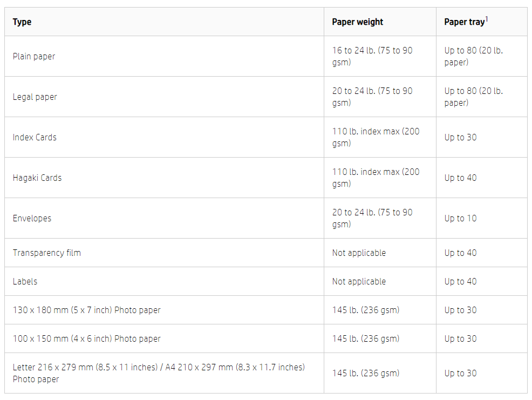Screen dimensions: 532x400
Task: Click Up to 30 in the Index Cards row
Action: coord(460,137)
